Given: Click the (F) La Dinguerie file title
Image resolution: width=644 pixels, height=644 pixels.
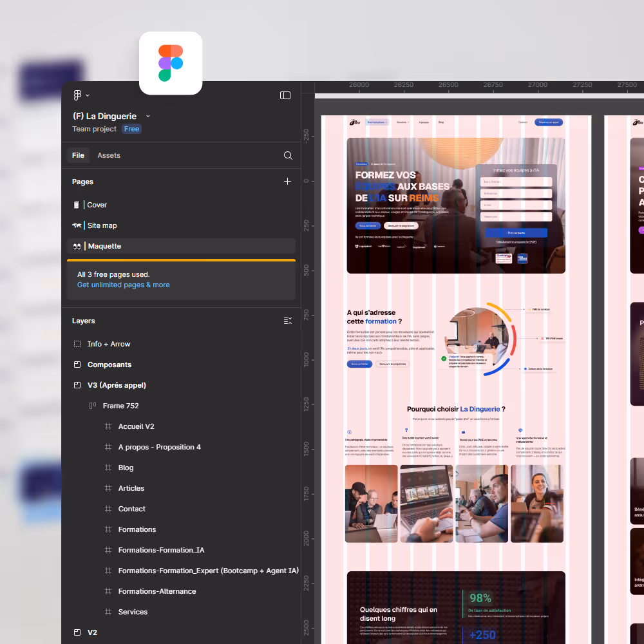Looking at the screenshot, I should coord(105,116).
